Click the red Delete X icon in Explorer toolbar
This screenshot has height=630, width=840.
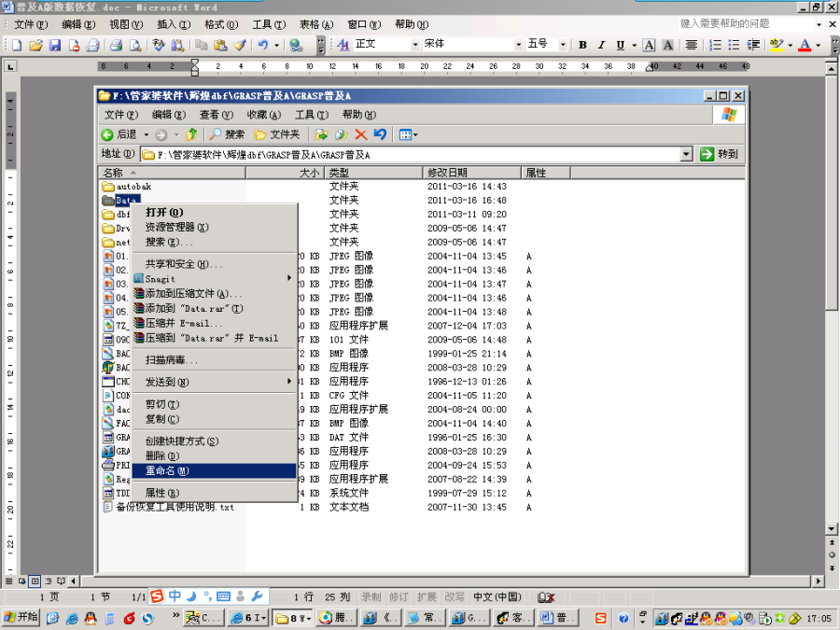pyautogui.click(x=360, y=134)
